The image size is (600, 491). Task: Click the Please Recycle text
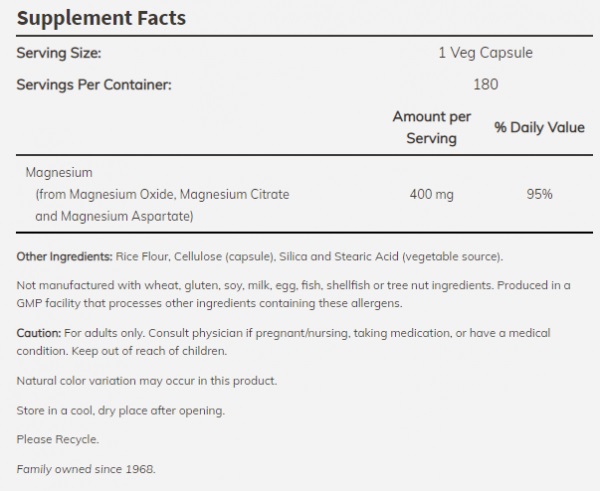[58, 439]
